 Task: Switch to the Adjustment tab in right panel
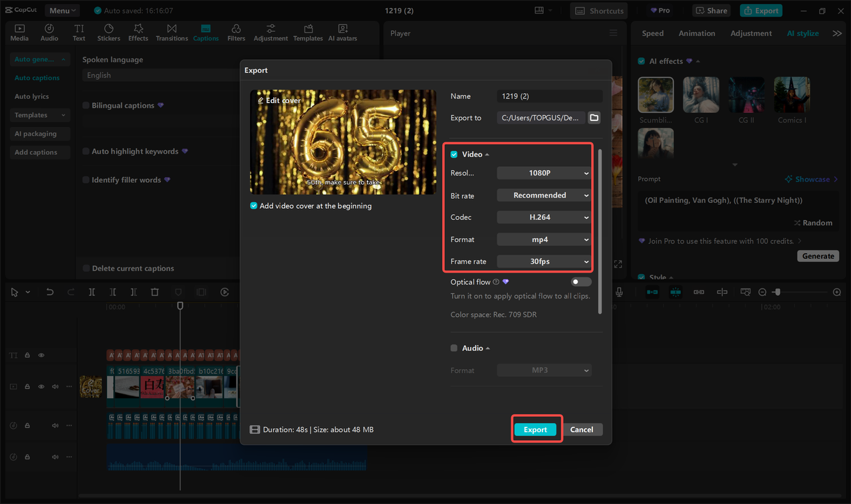click(751, 33)
